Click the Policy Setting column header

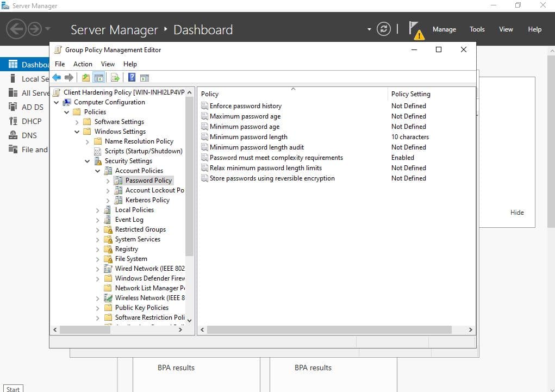(410, 94)
